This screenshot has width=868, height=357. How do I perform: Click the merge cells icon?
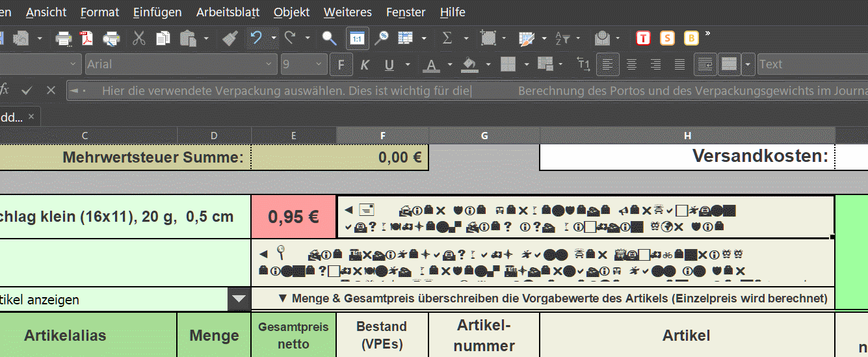(x=546, y=64)
